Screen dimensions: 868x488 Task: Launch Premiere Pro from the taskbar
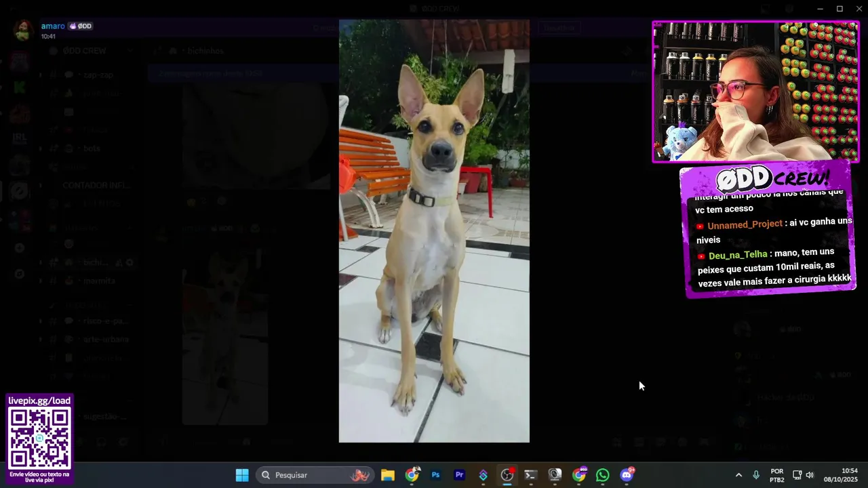(460, 475)
